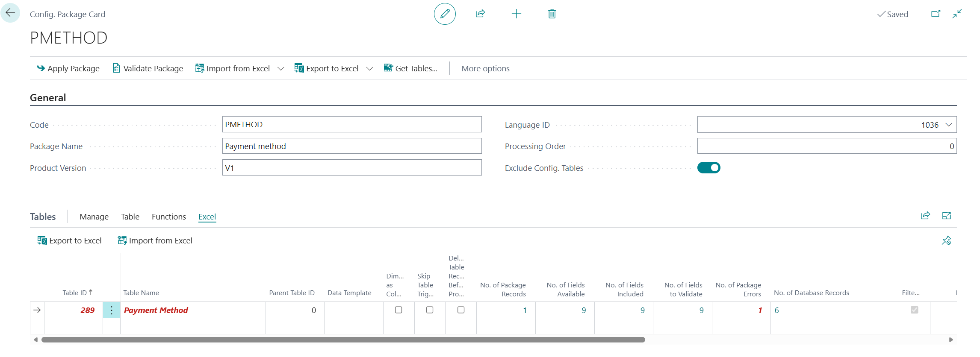980x357 pixels.
Task: Click the trash delete icon
Action: coord(552,14)
